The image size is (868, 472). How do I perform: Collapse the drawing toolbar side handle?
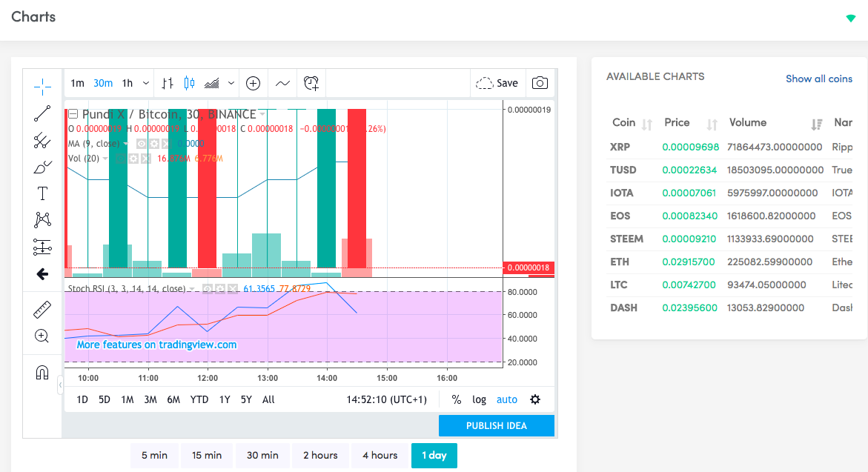pos(60,385)
